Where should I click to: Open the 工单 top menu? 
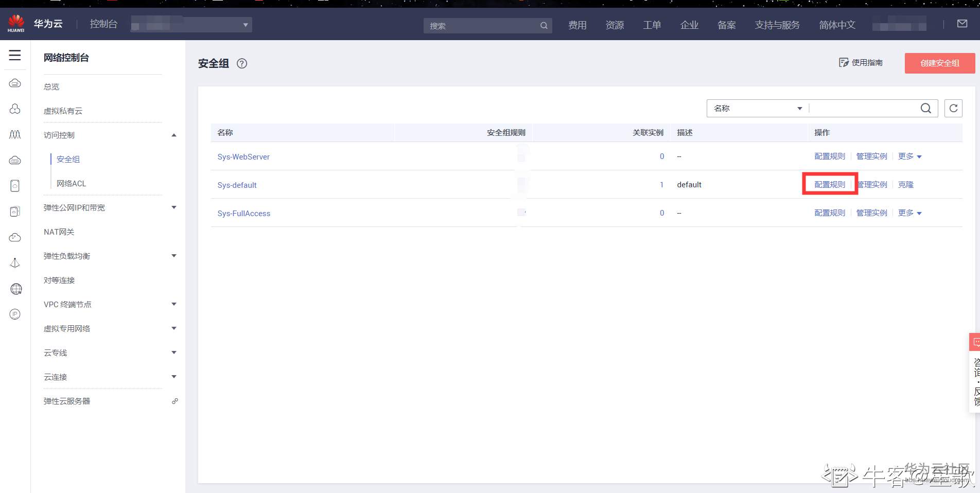(x=652, y=25)
